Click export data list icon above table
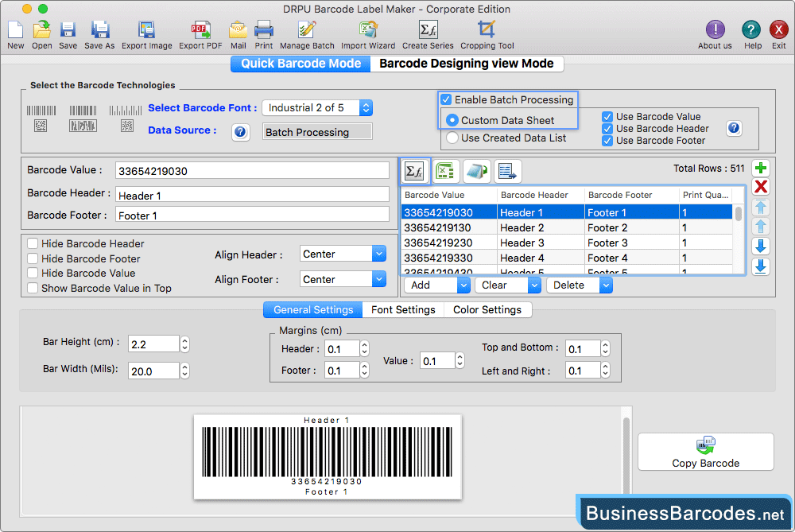This screenshot has height=532, width=795. tap(507, 172)
